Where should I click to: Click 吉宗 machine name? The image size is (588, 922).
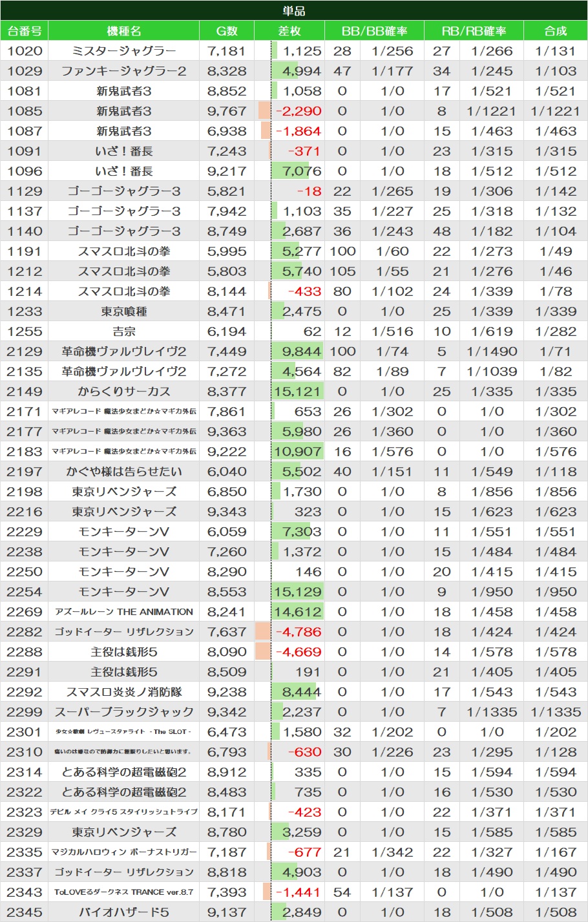[123, 331]
